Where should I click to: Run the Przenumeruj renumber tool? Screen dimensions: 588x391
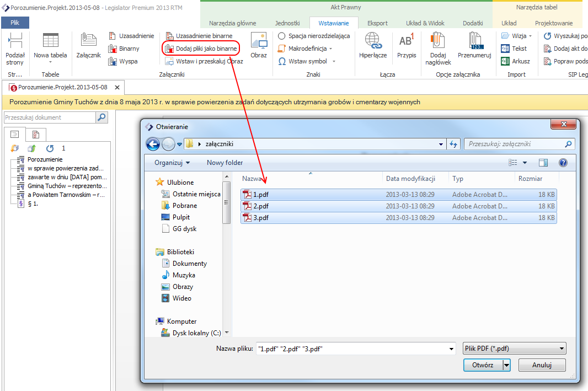(x=474, y=46)
